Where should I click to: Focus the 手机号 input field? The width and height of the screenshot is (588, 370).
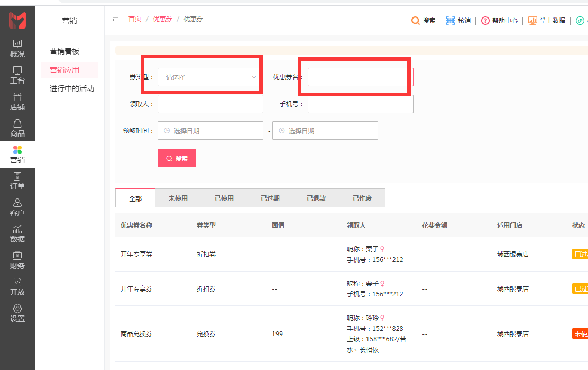[361, 104]
